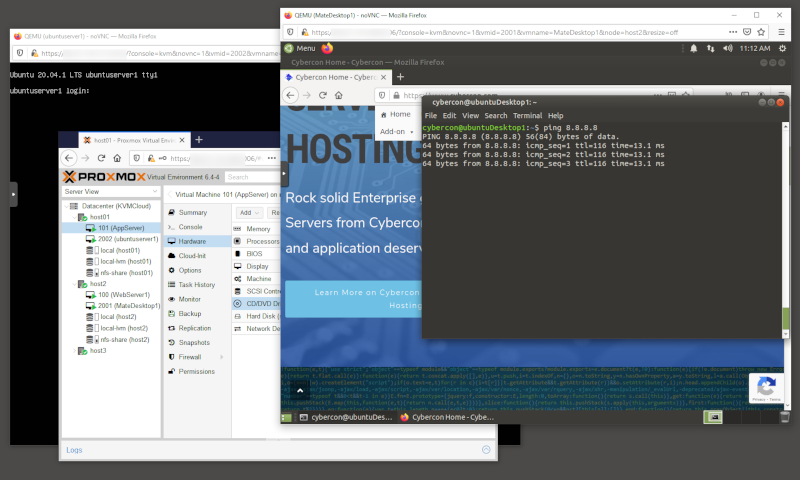This screenshot has width=800, height=480.
Task: Click the reCAPTCHA badge on Cybercon page
Action: point(766,389)
